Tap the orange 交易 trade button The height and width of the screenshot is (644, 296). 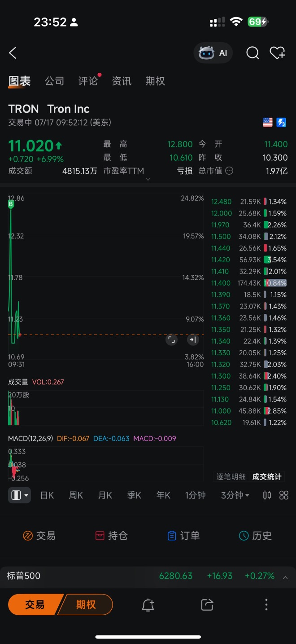pos(35,604)
